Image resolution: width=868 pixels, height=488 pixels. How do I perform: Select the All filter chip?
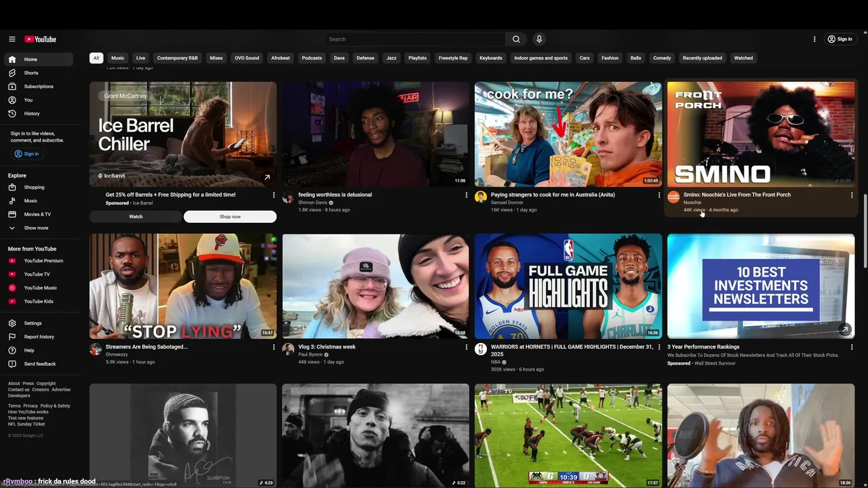point(96,58)
